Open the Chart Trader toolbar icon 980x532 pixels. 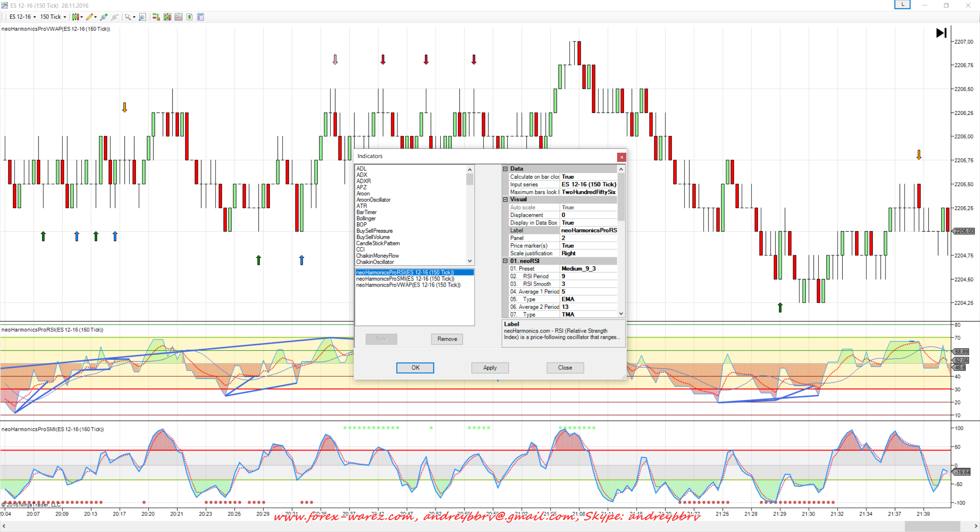[156, 17]
